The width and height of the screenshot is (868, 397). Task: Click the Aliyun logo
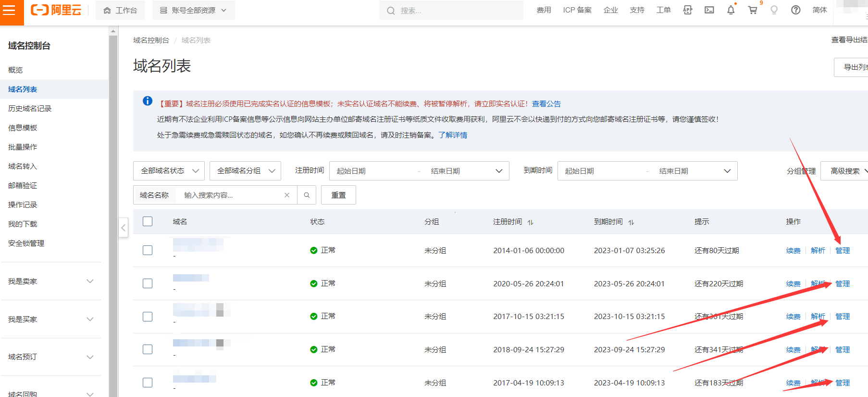point(56,10)
